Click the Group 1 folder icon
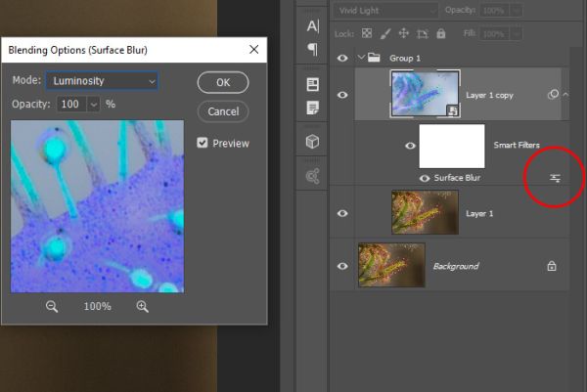 pyautogui.click(x=374, y=58)
